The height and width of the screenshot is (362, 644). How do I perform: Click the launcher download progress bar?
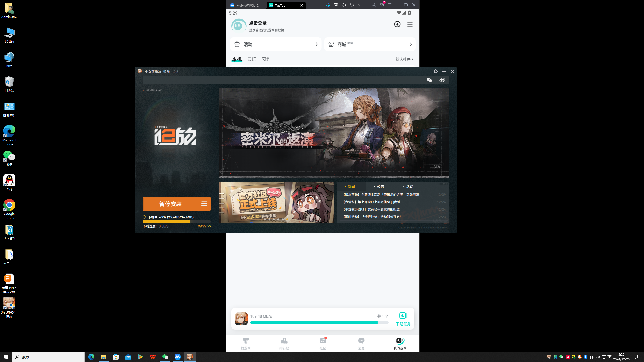click(x=177, y=222)
